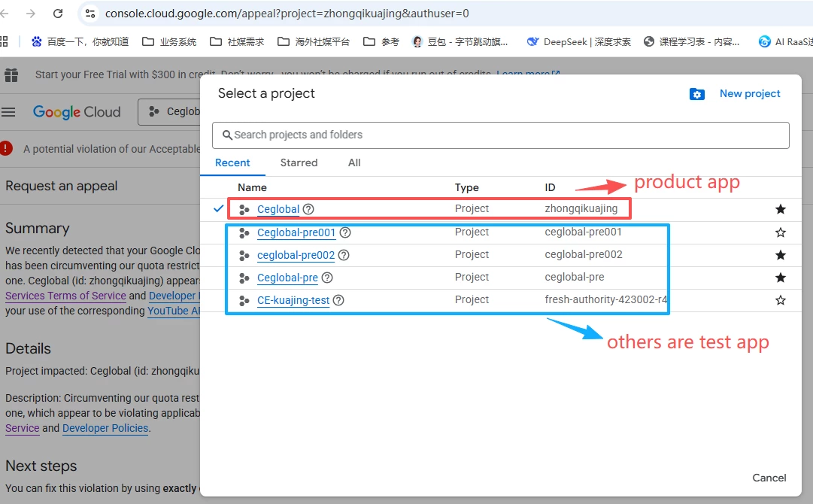The width and height of the screenshot is (813, 504).
Task: Open the AI RaaS bookmark
Action: click(785, 41)
